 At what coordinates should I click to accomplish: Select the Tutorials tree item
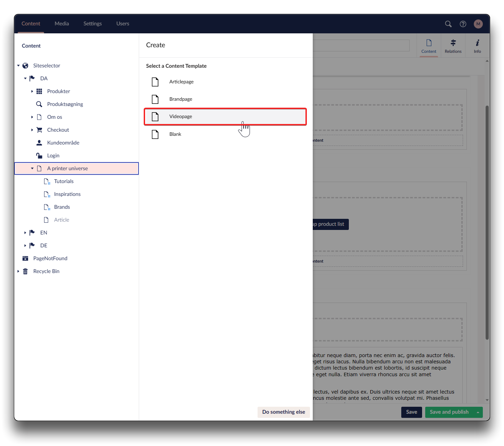click(64, 181)
